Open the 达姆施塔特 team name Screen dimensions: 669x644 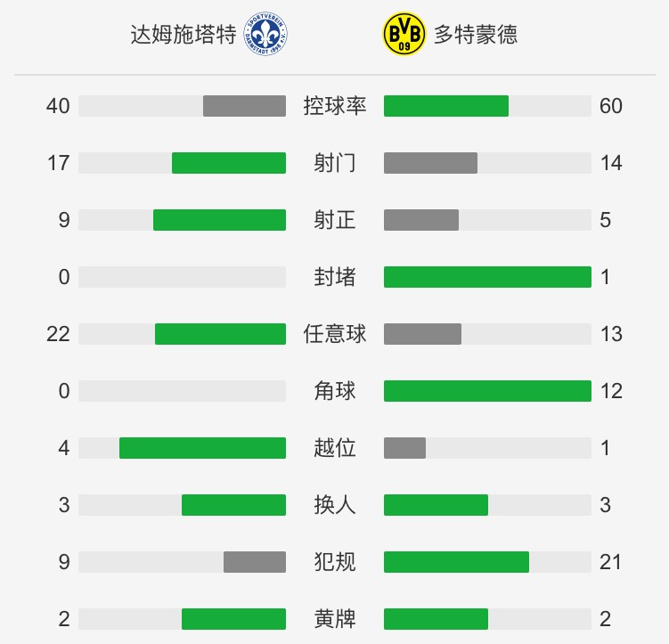click(184, 34)
